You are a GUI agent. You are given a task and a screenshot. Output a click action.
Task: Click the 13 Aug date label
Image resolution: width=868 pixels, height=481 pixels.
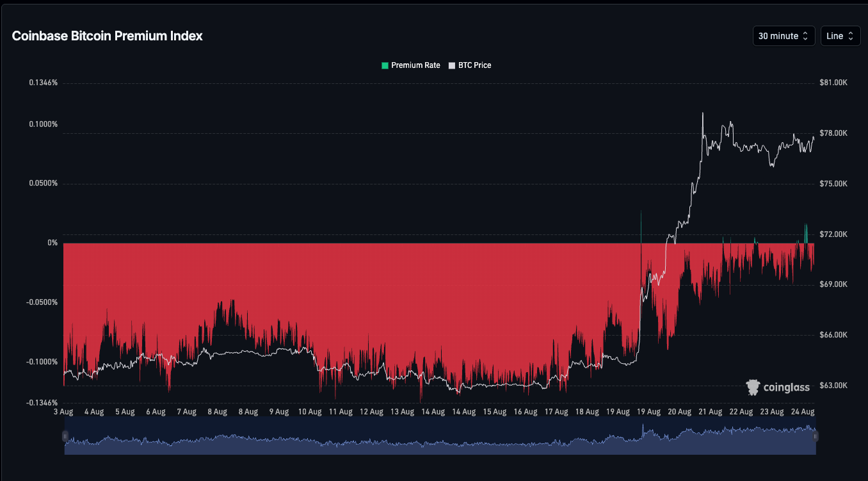(x=402, y=412)
